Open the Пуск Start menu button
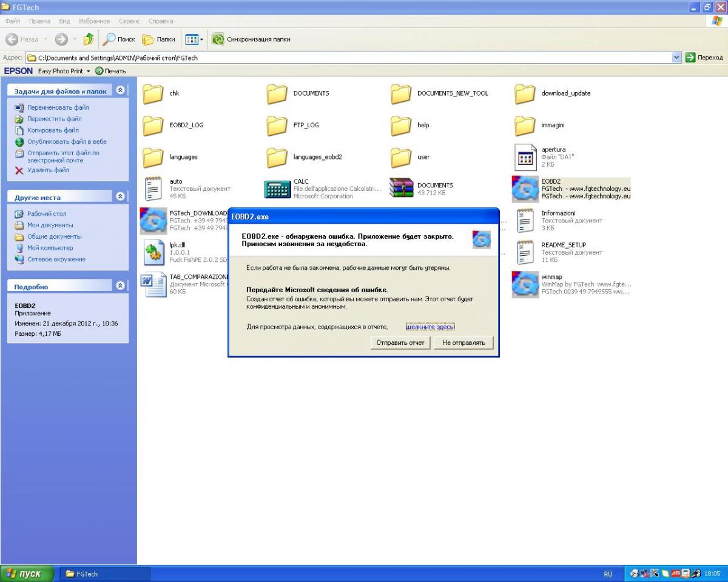728x582 pixels. point(27,574)
